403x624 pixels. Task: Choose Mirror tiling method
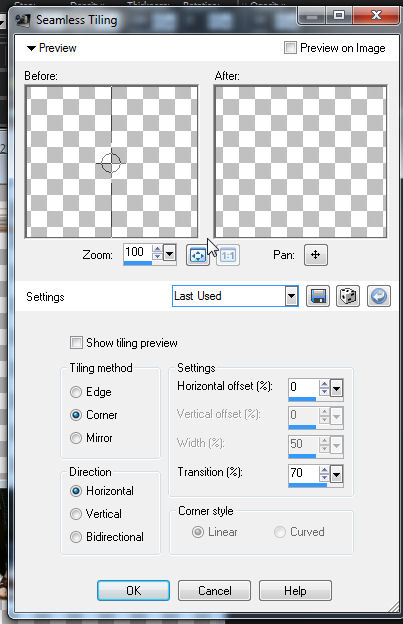[76, 438]
